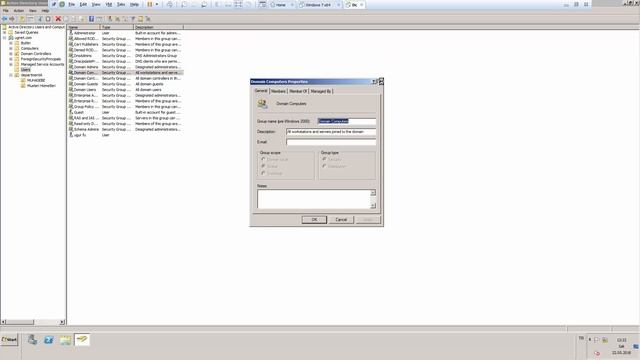Image resolution: width=640 pixels, height=360 pixels.
Task: Select the Guest user row
Action: [125, 112]
